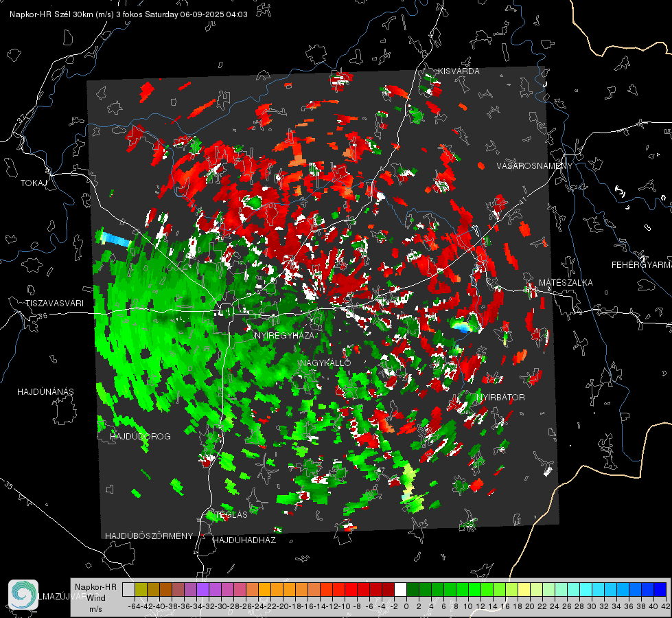The image size is (672, 618).
Task: Click the TISZAVASVÁRI city label
Action: (54, 304)
